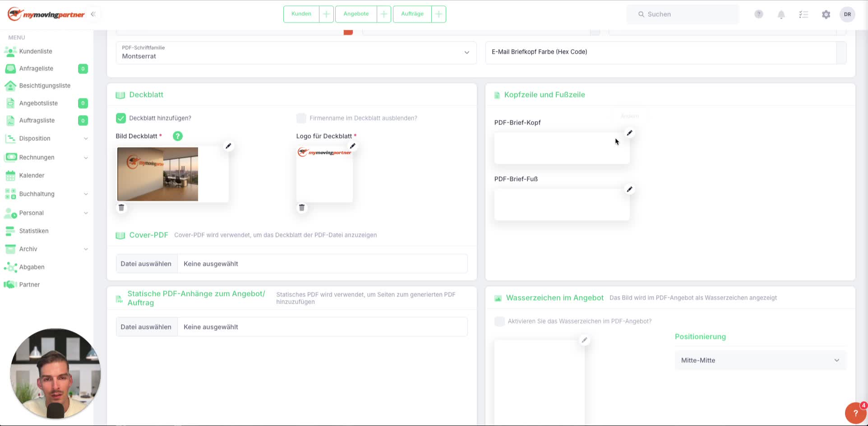
Task: Expand Buchhaltung submenu
Action: (86, 194)
